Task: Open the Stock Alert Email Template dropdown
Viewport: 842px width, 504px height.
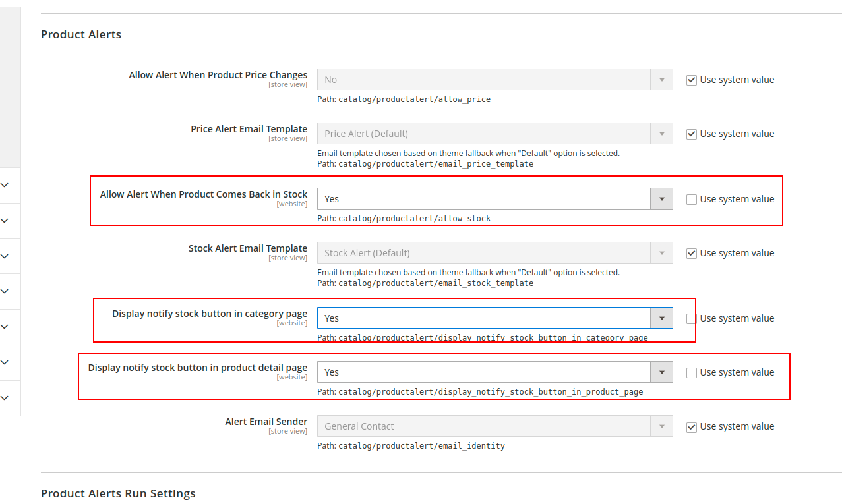Action: [x=495, y=253]
